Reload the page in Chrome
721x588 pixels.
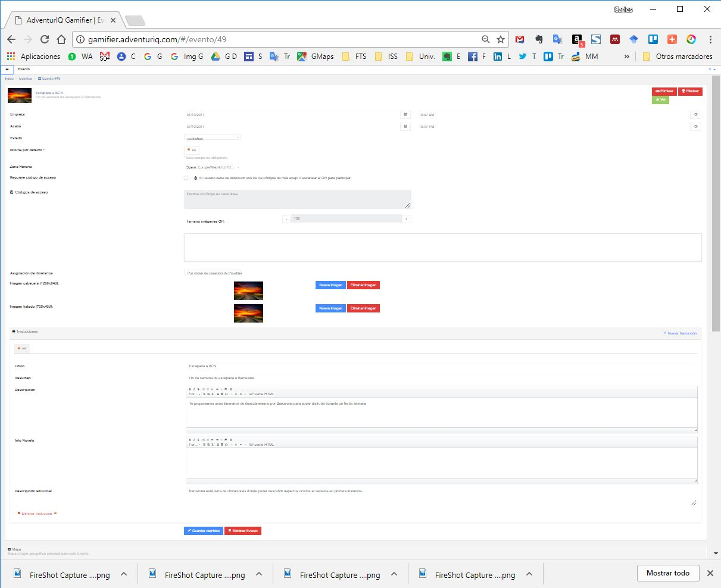click(44, 39)
